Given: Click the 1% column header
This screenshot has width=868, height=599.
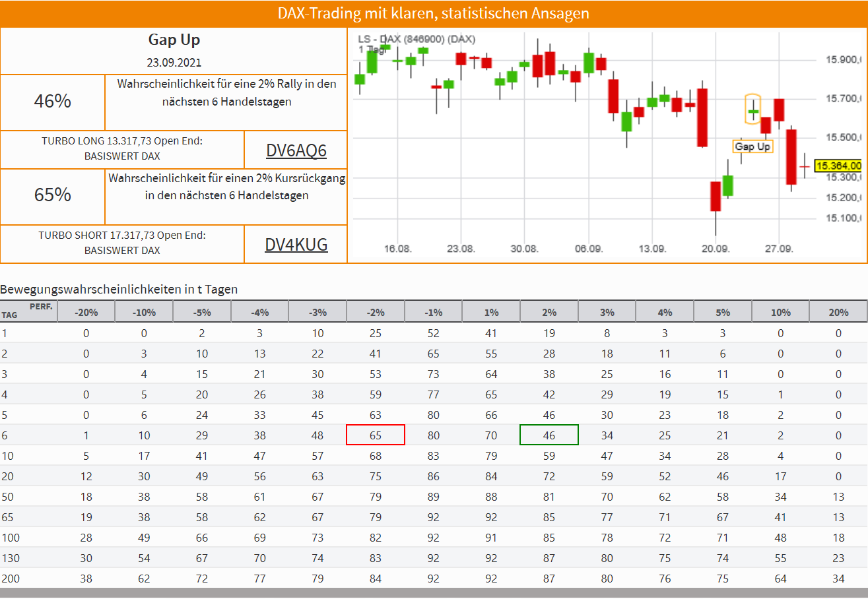Looking at the screenshot, I should [491, 312].
